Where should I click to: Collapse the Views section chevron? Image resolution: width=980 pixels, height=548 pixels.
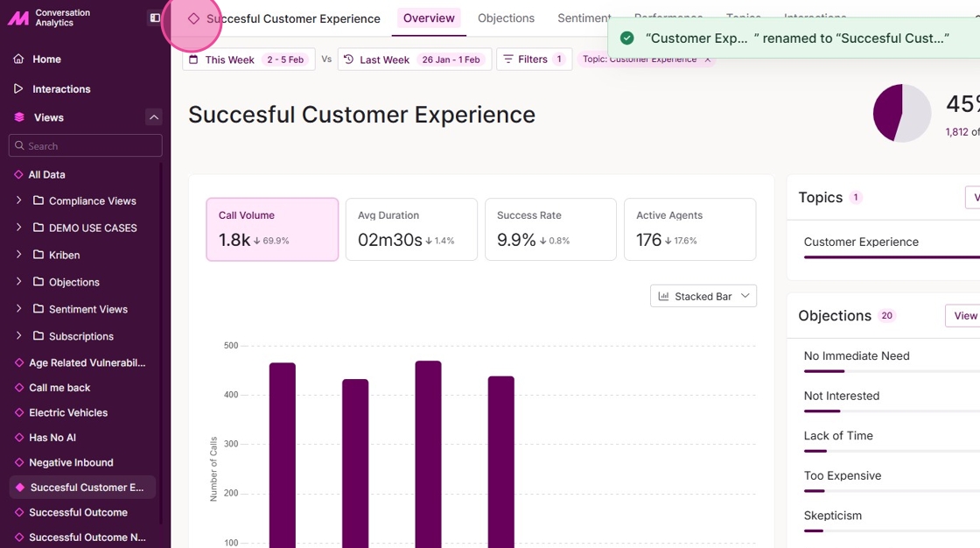(154, 117)
